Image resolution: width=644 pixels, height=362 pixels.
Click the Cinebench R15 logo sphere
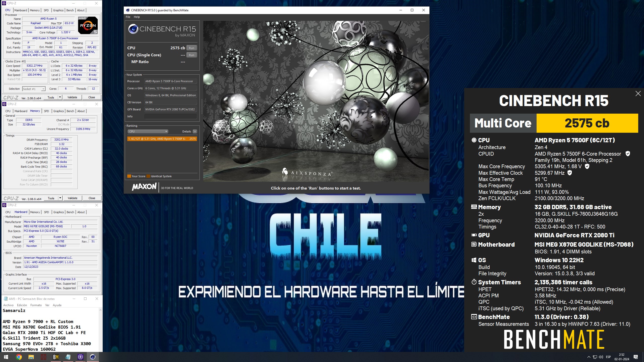[133, 29]
